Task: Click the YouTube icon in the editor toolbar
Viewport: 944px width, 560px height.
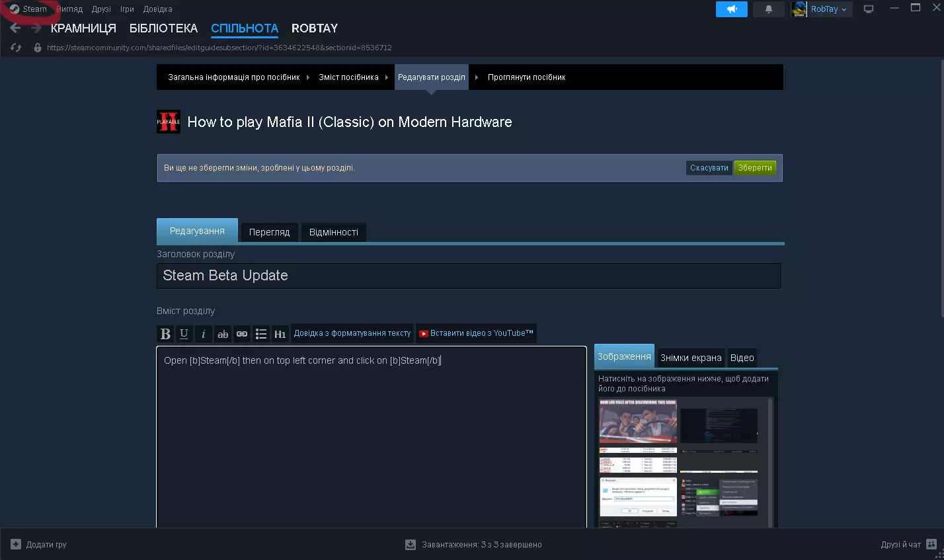Action: pos(424,334)
